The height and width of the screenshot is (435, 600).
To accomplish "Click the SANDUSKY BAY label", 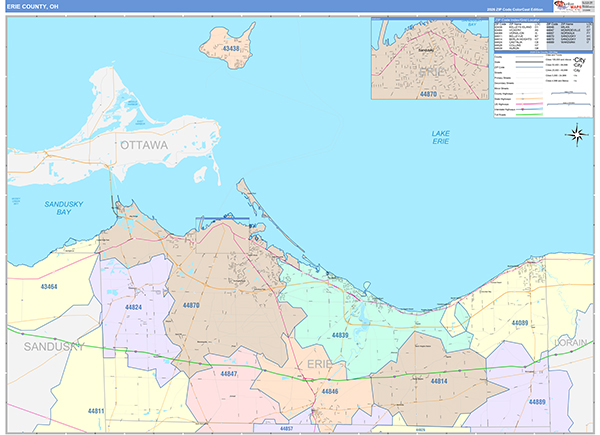I will click(64, 208).
